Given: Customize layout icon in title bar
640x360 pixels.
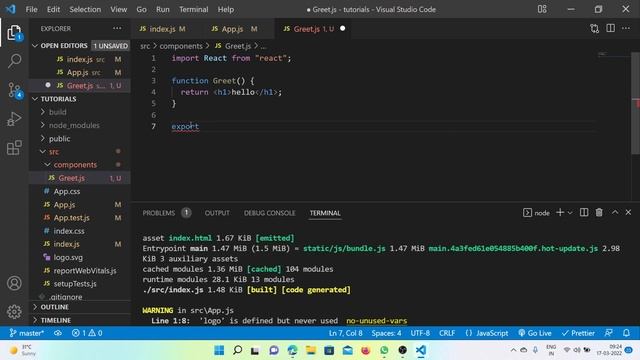Looking at the screenshot, I should pyautogui.click(x=542, y=9).
